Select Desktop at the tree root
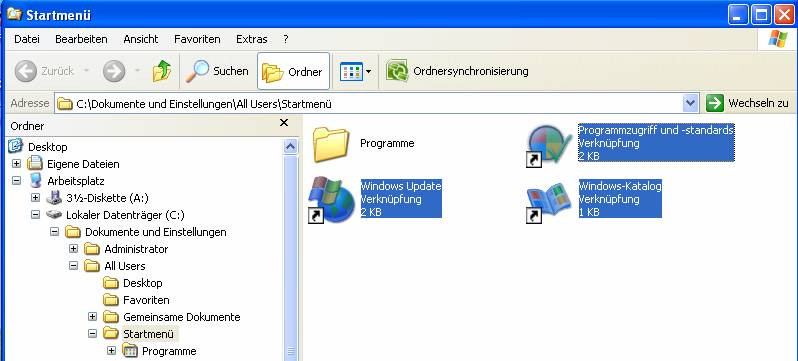798x361 pixels. (x=48, y=147)
